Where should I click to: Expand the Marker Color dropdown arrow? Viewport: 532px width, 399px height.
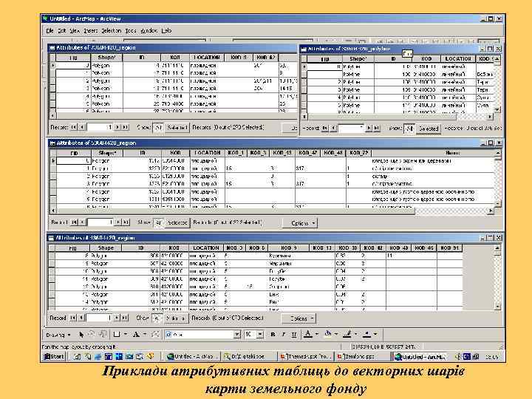coord(375,335)
